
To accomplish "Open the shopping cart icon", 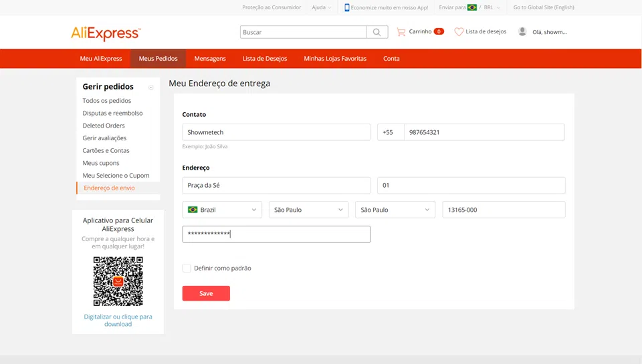I will tap(401, 32).
